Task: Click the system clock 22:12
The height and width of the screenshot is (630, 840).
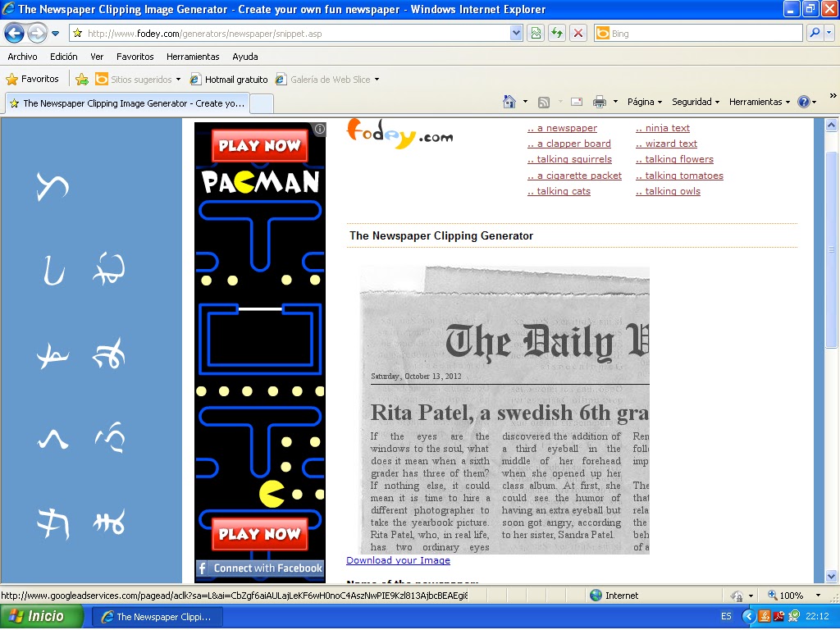Action: coord(817,616)
